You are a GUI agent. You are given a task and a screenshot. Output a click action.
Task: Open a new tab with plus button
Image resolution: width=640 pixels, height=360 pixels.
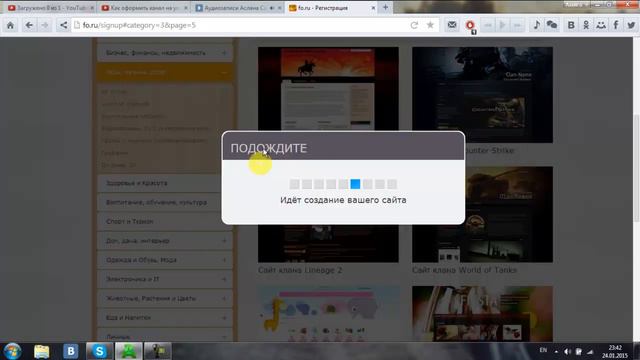coord(385,7)
